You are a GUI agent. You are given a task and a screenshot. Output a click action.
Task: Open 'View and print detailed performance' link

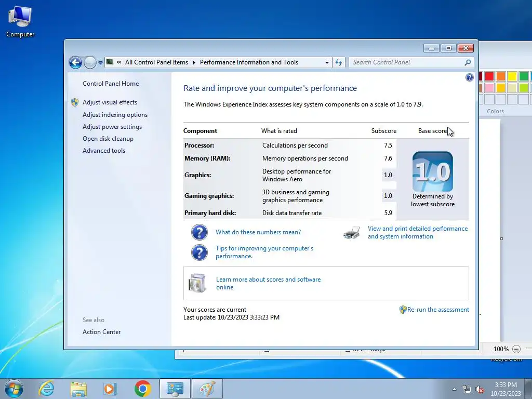point(418,232)
